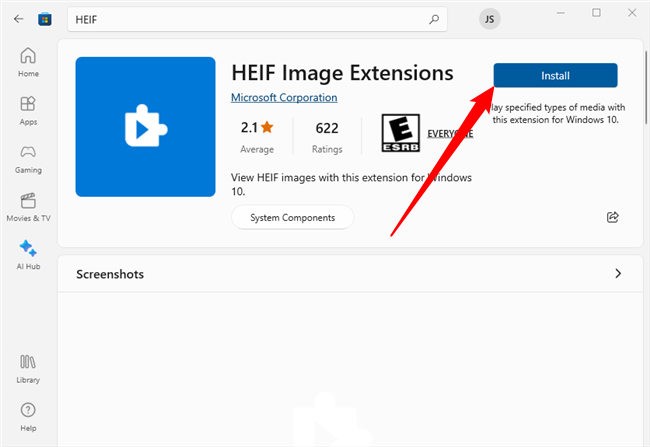Click the ESRB Everyone rating badge
The width and height of the screenshot is (650, 447).
pos(400,133)
